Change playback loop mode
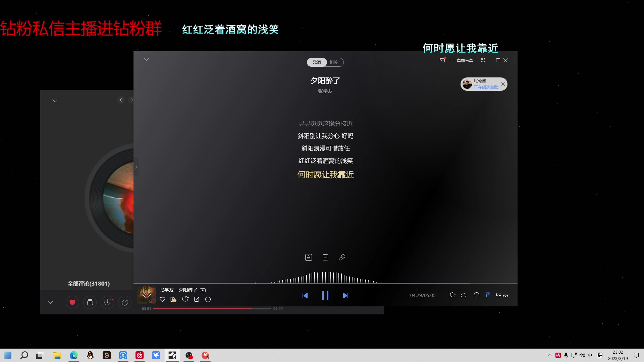Screen dimensions: 644x362 point(464,295)
